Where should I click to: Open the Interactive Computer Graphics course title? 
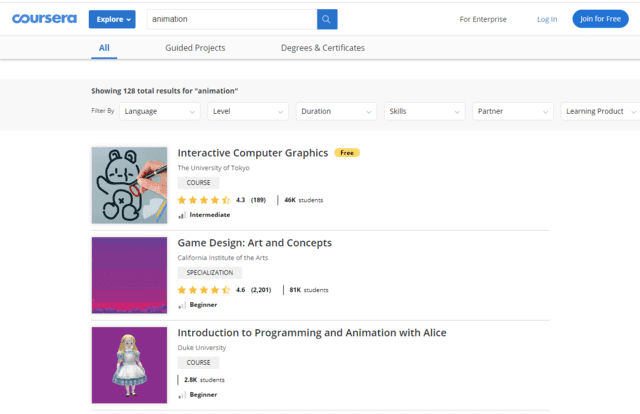click(x=253, y=153)
